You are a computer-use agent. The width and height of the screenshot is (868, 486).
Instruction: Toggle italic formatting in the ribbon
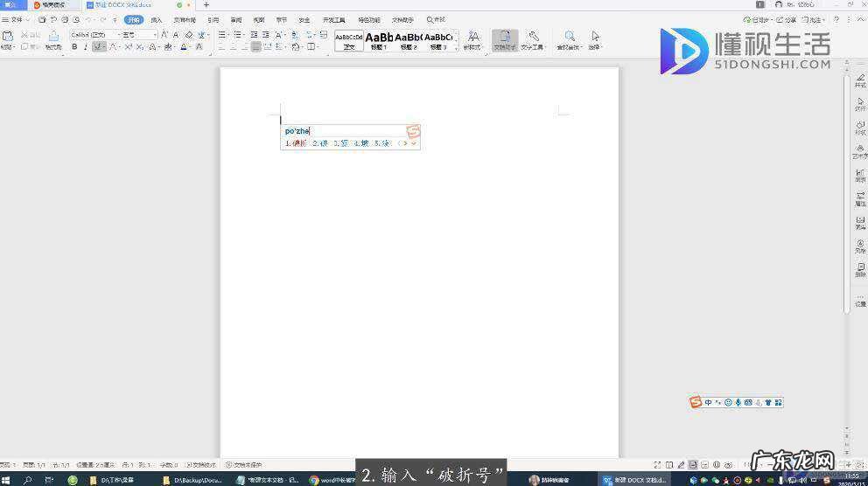coord(86,46)
